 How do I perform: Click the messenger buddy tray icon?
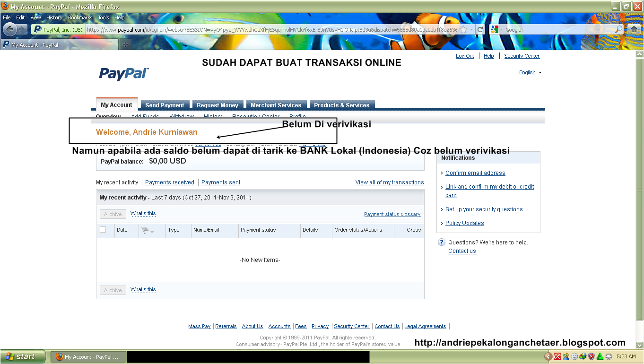(566, 356)
